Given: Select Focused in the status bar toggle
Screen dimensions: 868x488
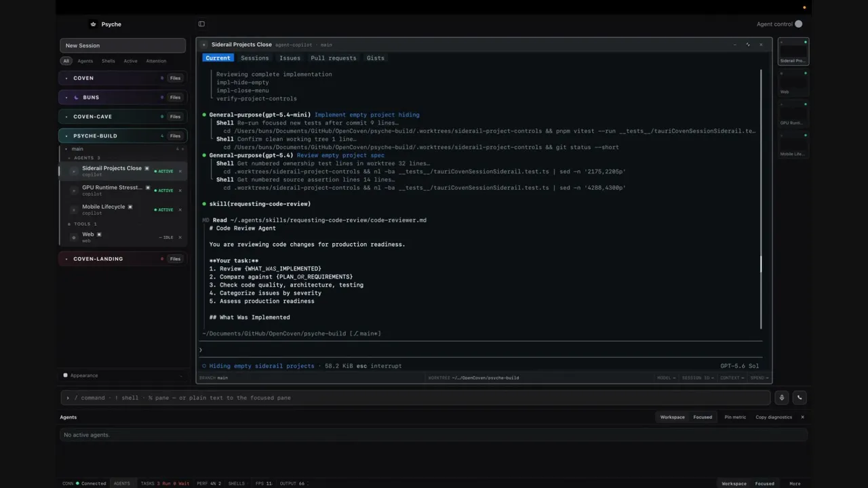Looking at the screenshot, I should [764, 483].
